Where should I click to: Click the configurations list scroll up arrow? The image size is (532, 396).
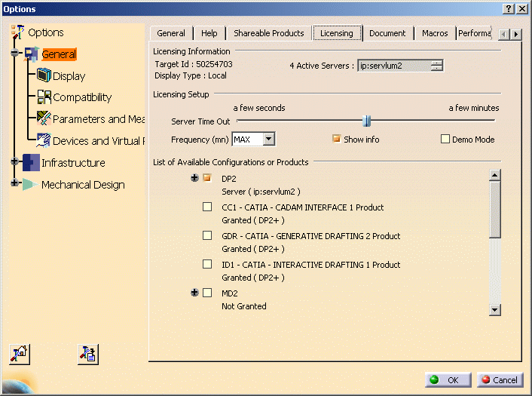click(x=495, y=175)
